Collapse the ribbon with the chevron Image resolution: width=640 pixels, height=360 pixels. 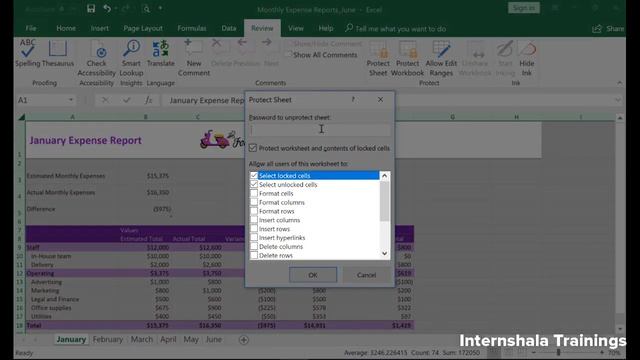(x=620, y=83)
